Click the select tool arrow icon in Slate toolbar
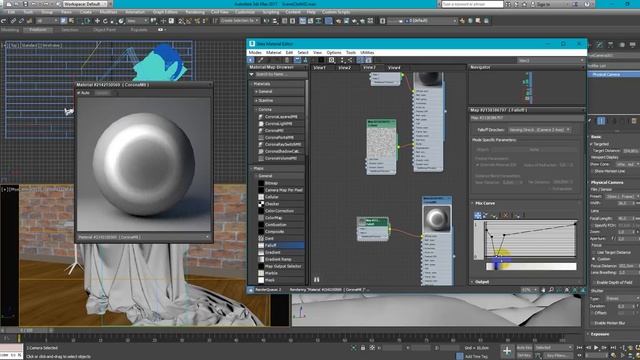 pos(251,60)
